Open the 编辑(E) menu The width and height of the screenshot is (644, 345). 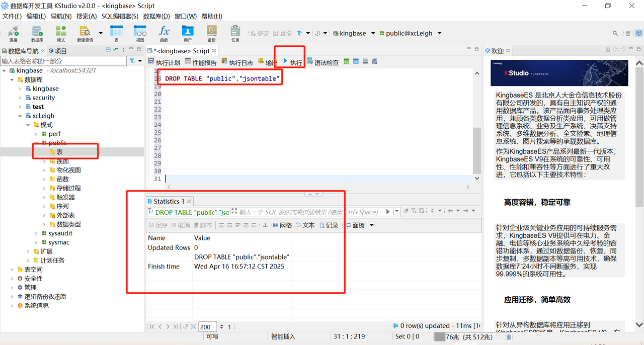(x=36, y=16)
